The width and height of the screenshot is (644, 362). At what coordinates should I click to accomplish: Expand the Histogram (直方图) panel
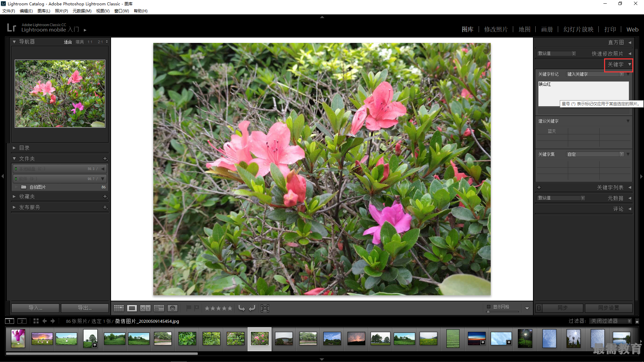(x=630, y=43)
